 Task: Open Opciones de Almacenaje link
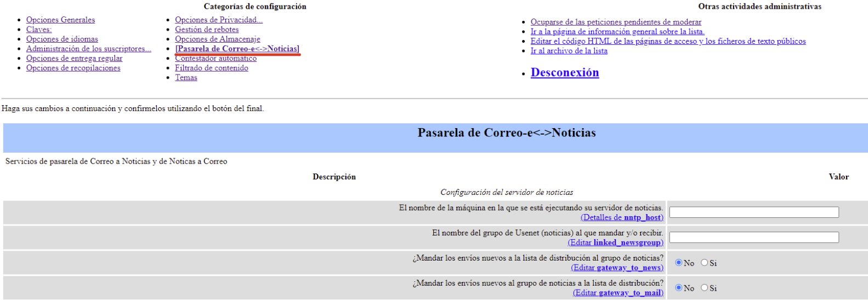(218, 39)
